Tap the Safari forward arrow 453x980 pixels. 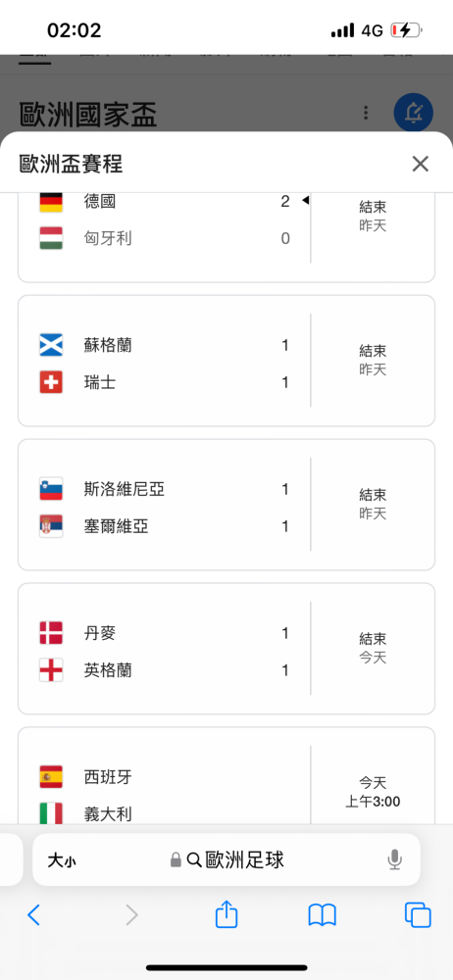[131, 915]
